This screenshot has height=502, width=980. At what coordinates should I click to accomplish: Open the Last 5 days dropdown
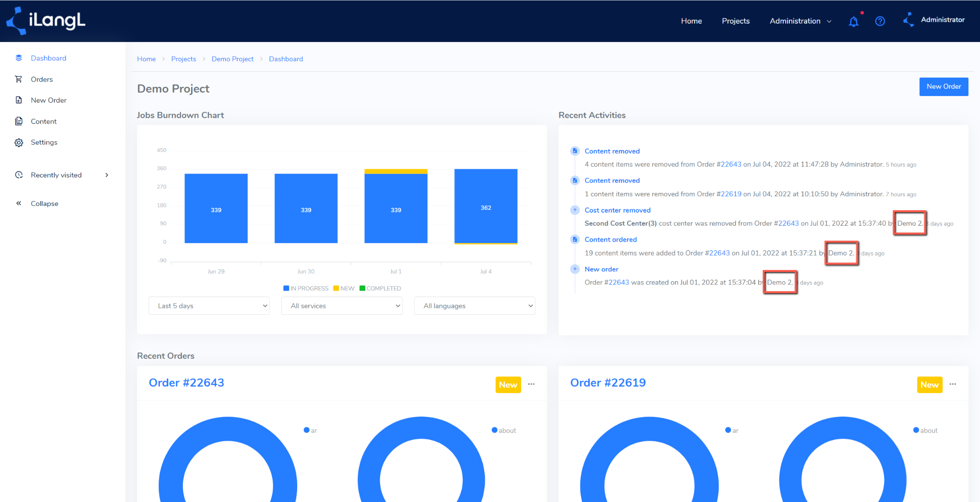tap(209, 306)
